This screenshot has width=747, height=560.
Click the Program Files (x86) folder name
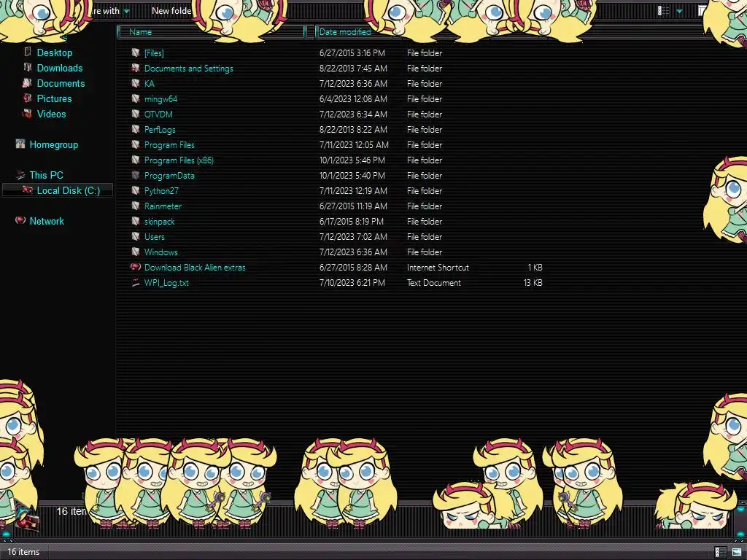(x=179, y=160)
